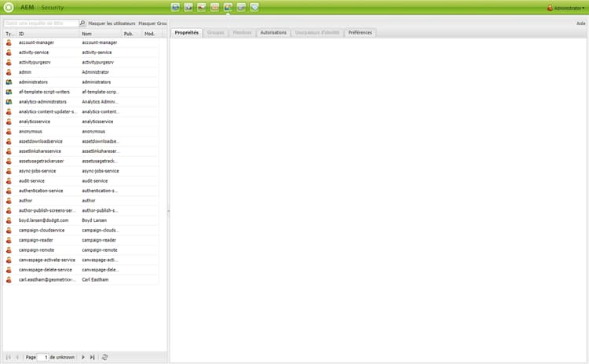Click the Administrator user avatar icon
The height and width of the screenshot is (364, 589).
pos(550,8)
